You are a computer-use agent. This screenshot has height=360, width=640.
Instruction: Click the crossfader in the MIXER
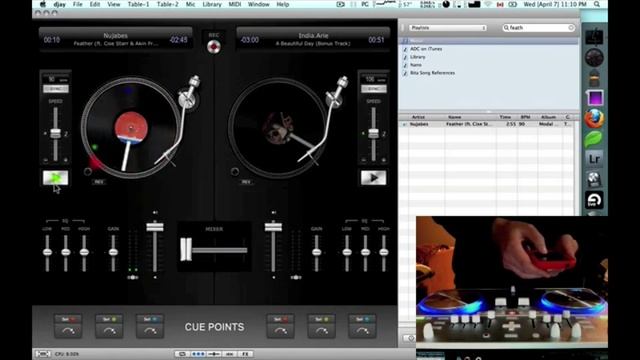[186, 249]
